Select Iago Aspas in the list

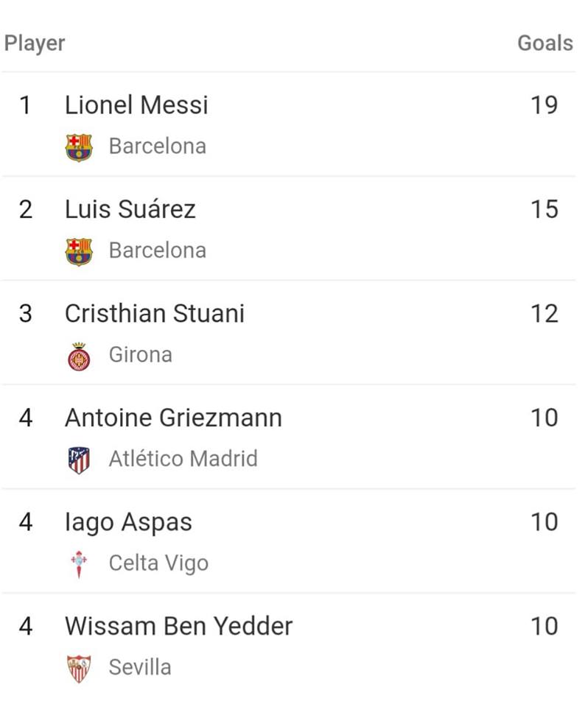point(129,523)
